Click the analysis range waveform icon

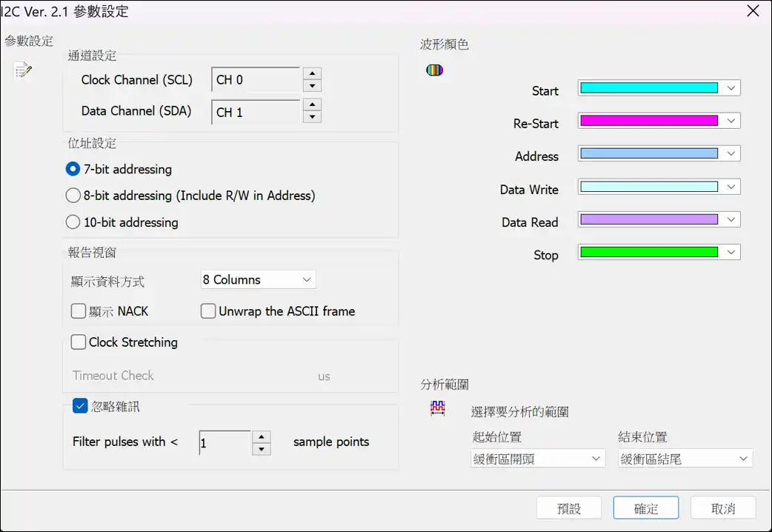pos(437,408)
